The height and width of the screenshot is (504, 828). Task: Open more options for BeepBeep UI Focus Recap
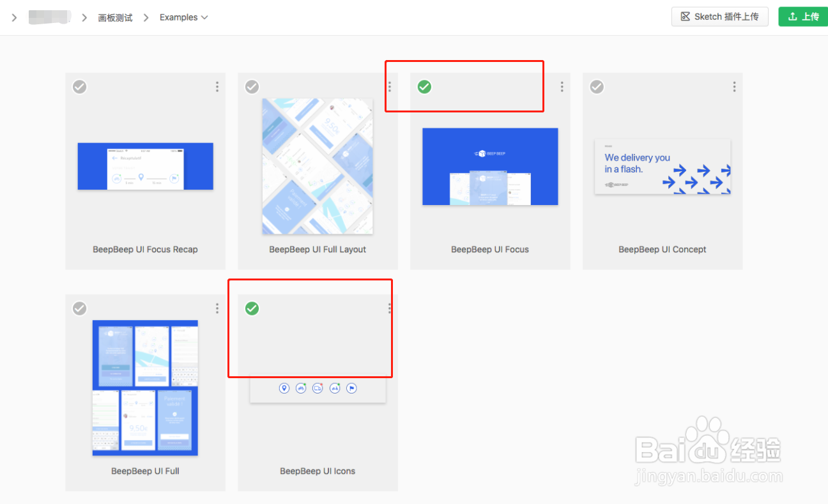[x=217, y=87]
